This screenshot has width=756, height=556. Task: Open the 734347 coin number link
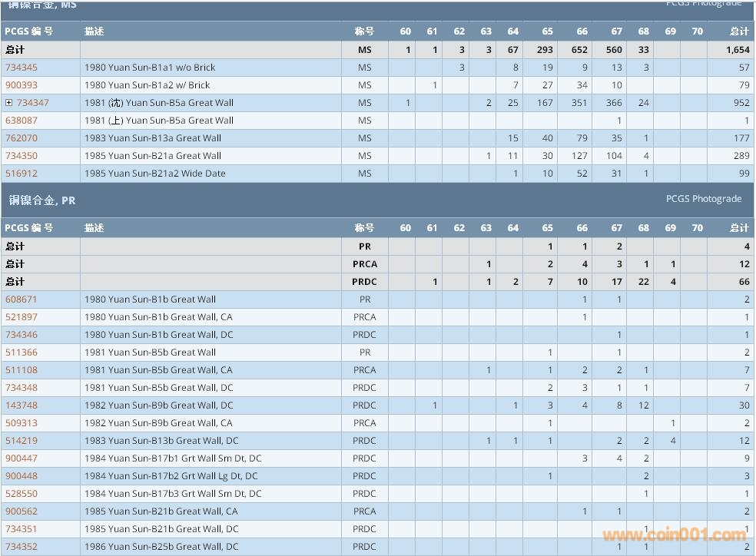coord(33,103)
